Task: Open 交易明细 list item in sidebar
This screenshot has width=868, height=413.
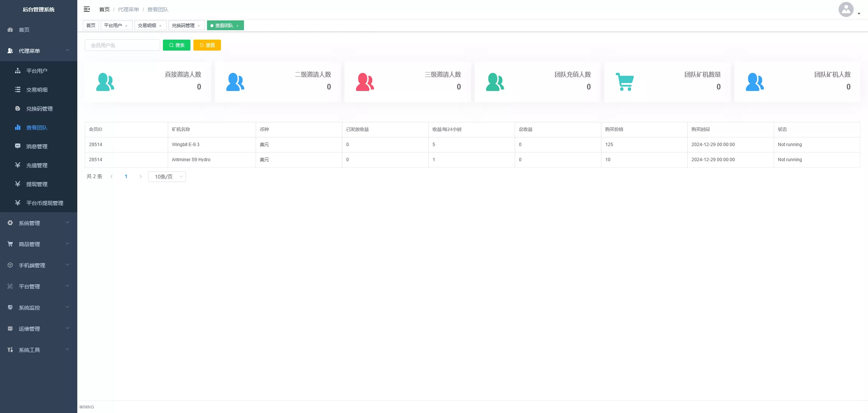Action: [x=37, y=90]
